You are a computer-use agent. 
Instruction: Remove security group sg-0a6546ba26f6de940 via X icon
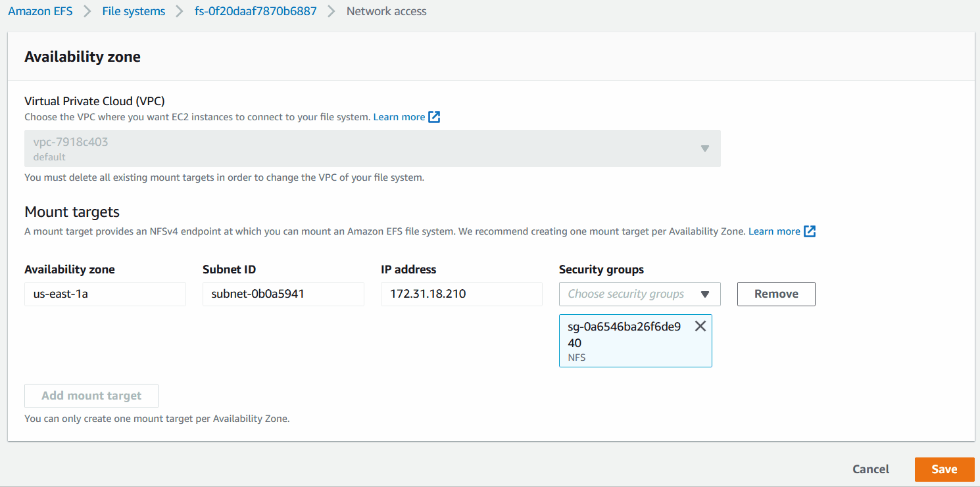point(700,325)
